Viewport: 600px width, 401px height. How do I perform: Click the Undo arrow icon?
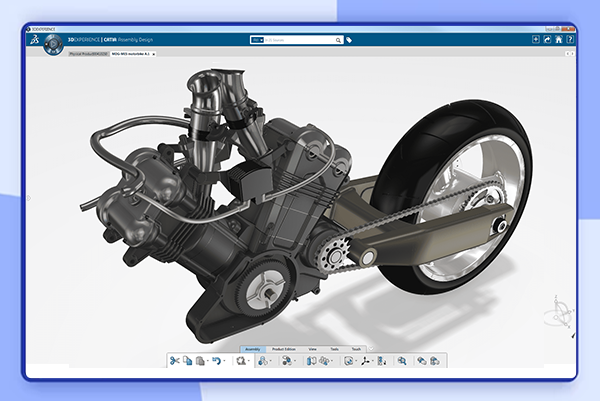click(215, 360)
